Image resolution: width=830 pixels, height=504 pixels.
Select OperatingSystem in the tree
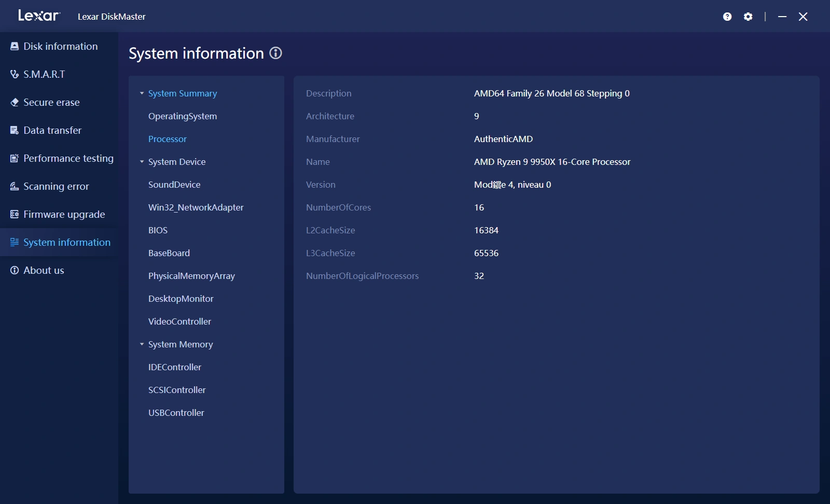(x=183, y=116)
